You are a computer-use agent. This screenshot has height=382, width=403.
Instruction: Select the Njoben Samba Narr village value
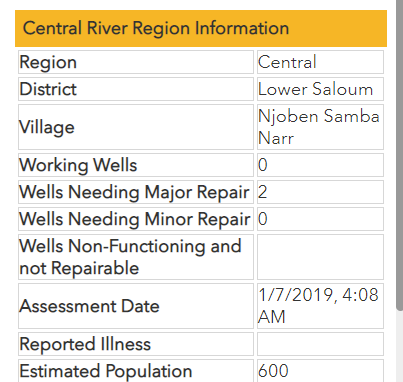click(320, 127)
